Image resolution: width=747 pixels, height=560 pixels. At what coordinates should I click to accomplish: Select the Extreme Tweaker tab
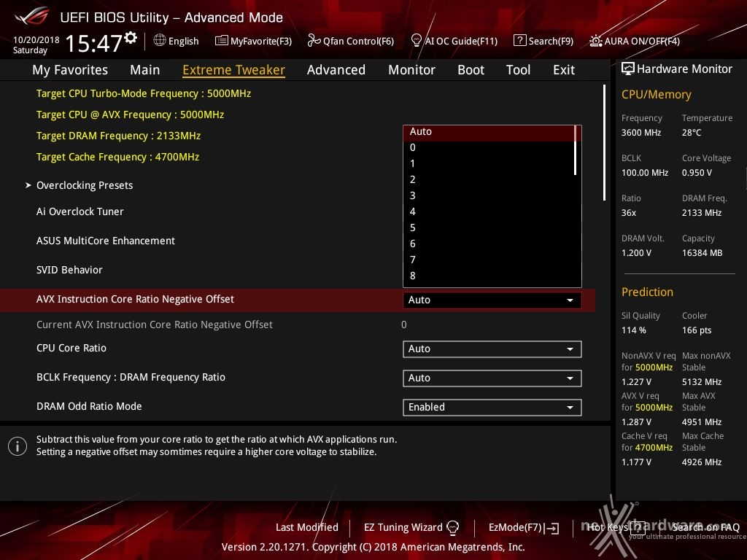(x=234, y=70)
